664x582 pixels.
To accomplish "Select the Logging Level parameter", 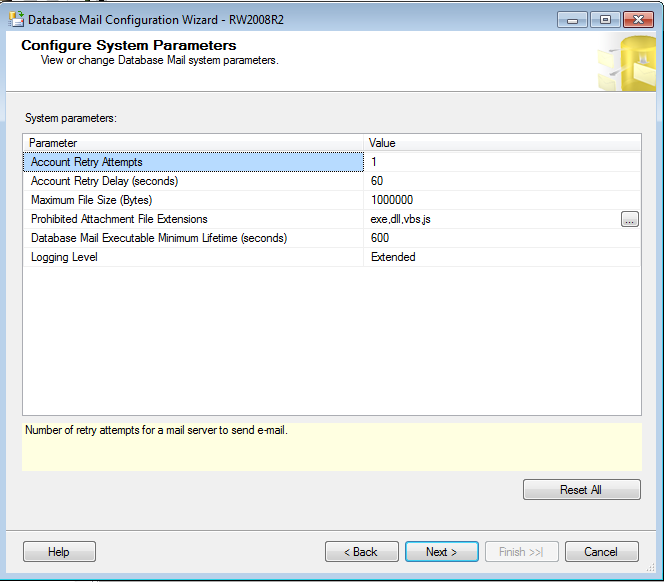I will coord(194,257).
